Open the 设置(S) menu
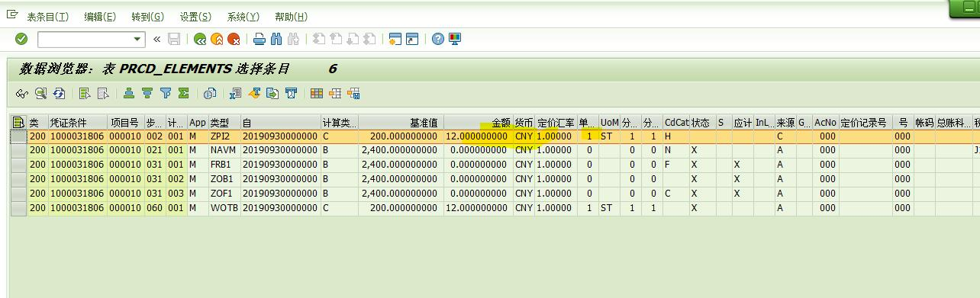The image size is (980, 298). point(196,17)
